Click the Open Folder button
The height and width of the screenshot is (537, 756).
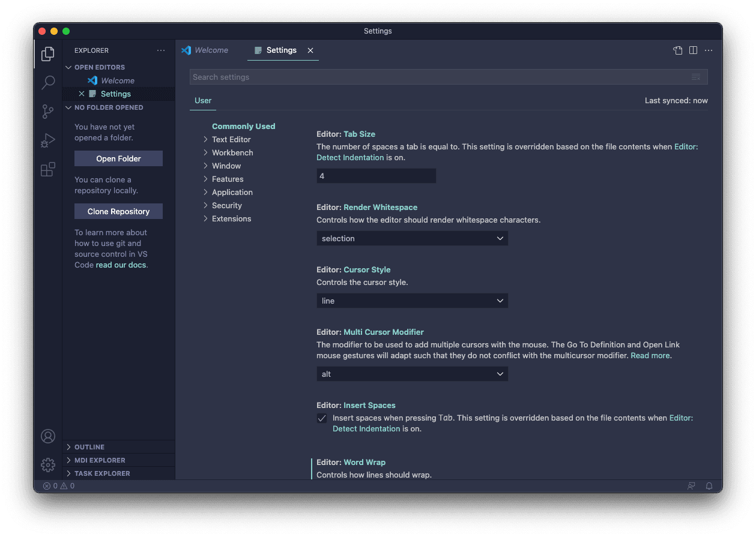click(119, 158)
